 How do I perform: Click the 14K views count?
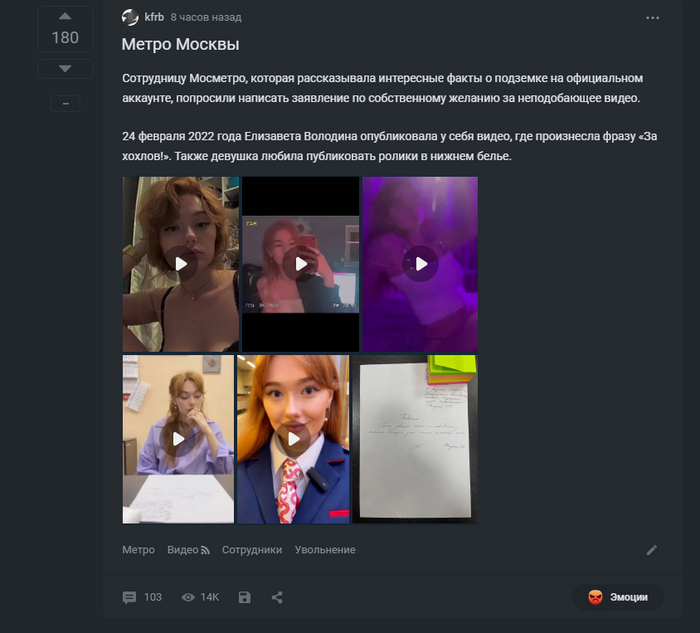click(x=209, y=597)
